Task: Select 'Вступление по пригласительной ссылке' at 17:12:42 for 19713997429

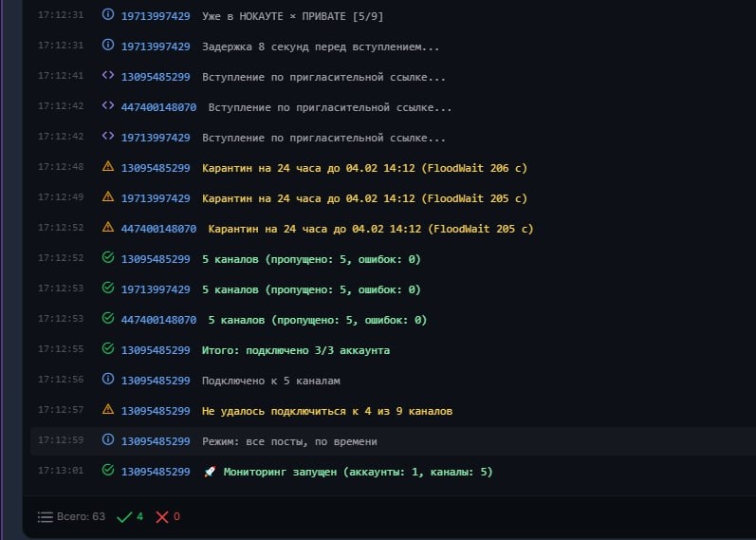Action: pyautogui.click(x=323, y=138)
